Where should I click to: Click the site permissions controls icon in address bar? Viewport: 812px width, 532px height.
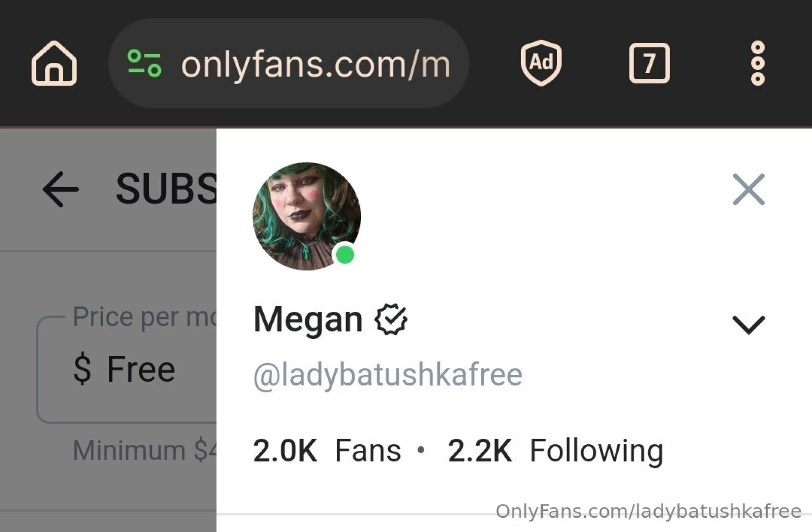(x=144, y=62)
